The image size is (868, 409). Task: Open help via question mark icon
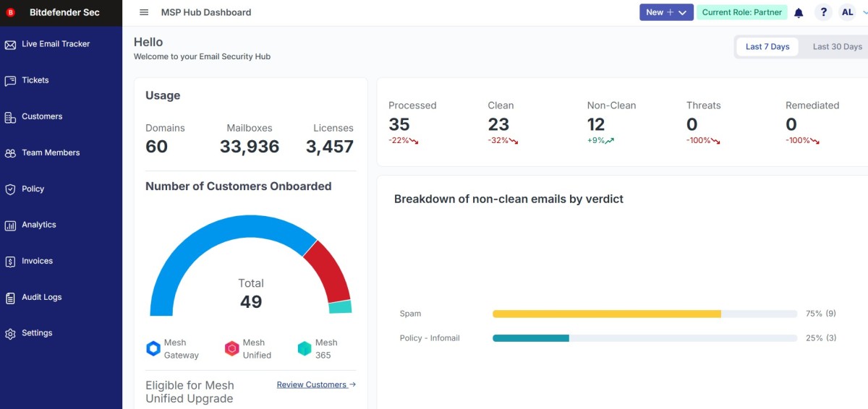[x=823, y=12]
